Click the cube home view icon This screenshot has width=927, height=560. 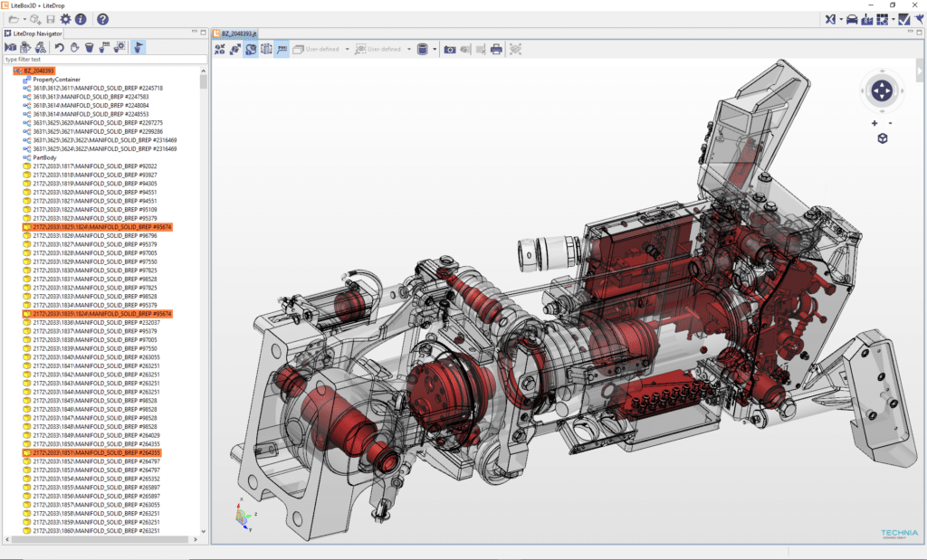coord(883,138)
